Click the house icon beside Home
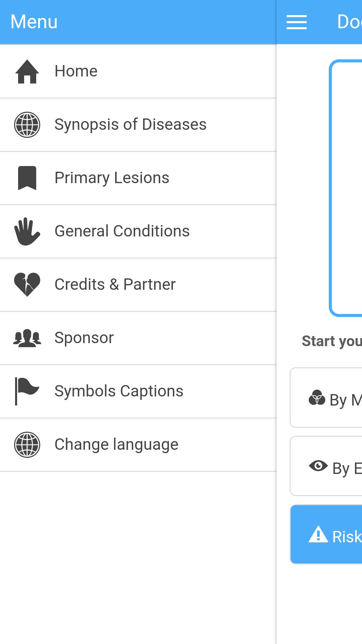The image size is (362, 644). click(27, 71)
